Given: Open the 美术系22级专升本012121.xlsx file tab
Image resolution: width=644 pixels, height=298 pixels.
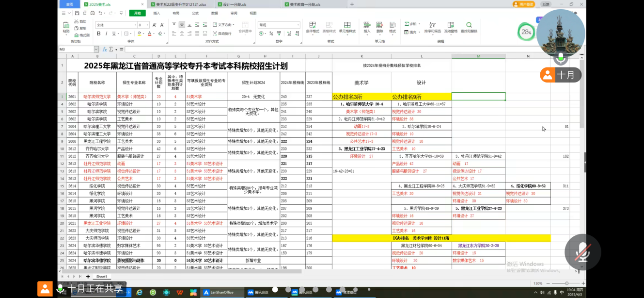Looking at the screenshot, I should [x=181, y=4].
